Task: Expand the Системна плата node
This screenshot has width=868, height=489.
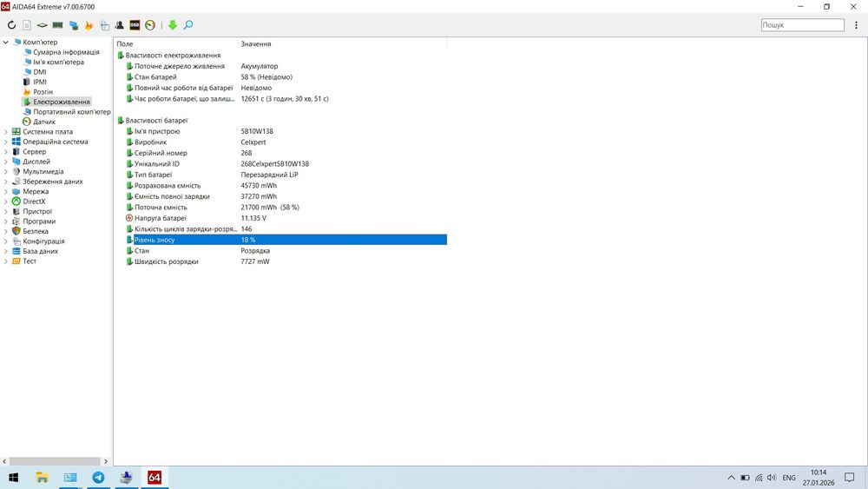Action: pos(5,132)
